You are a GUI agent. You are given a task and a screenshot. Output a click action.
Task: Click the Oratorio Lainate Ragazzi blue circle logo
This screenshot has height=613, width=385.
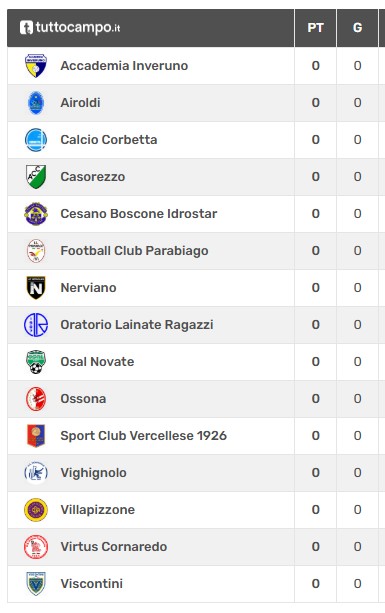[x=36, y=325]
